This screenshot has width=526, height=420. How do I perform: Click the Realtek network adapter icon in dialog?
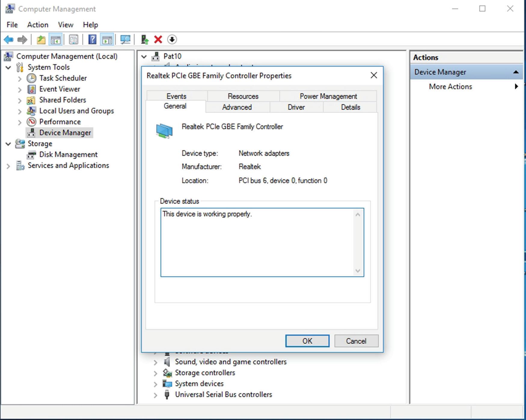pyautogui.click(x=164, y=131)
